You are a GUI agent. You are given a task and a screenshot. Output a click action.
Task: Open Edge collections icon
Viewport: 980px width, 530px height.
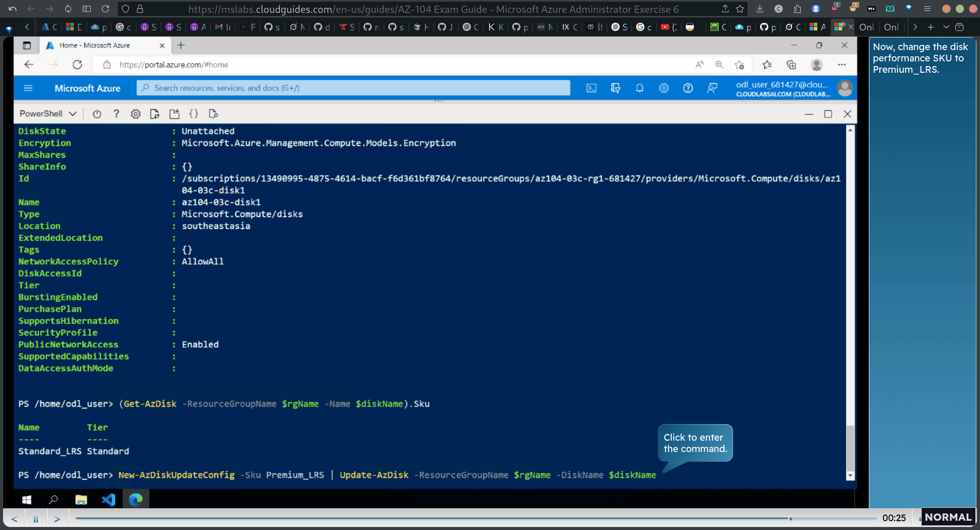791,65
